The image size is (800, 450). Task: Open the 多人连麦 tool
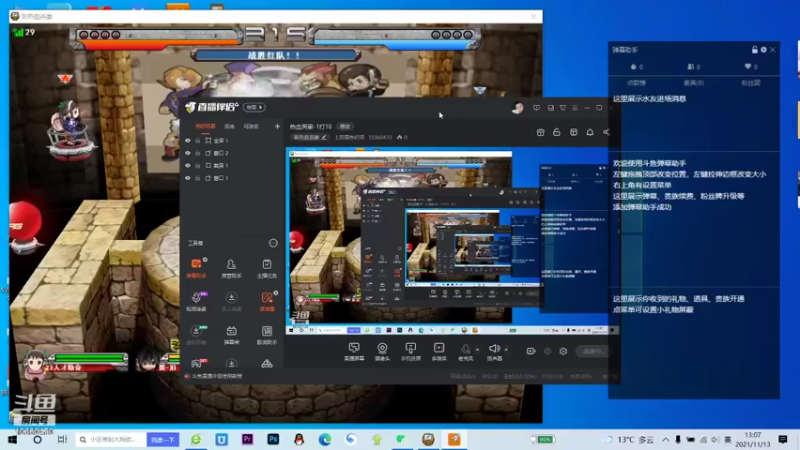(x=231, y=301)
